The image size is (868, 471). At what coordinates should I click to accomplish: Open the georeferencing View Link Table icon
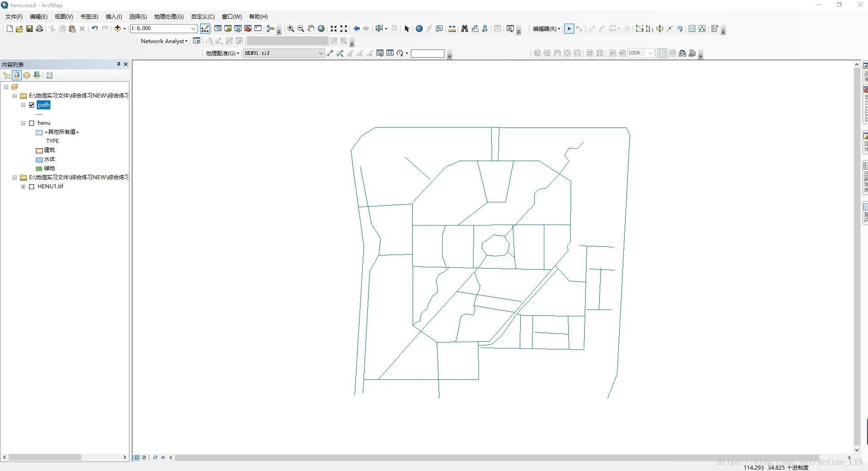(390, 53)
